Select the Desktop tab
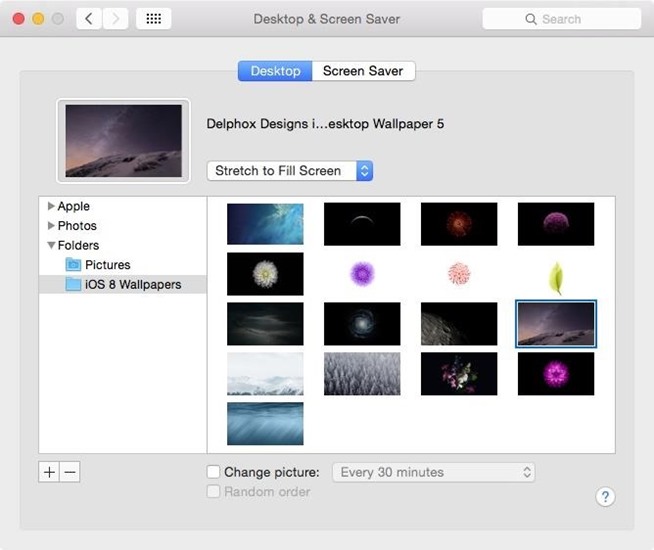The image size is (654, 550). tap(275, 71)
